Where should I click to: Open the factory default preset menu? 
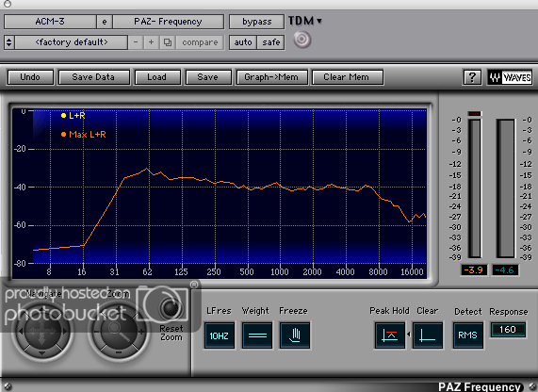(72, 42)
